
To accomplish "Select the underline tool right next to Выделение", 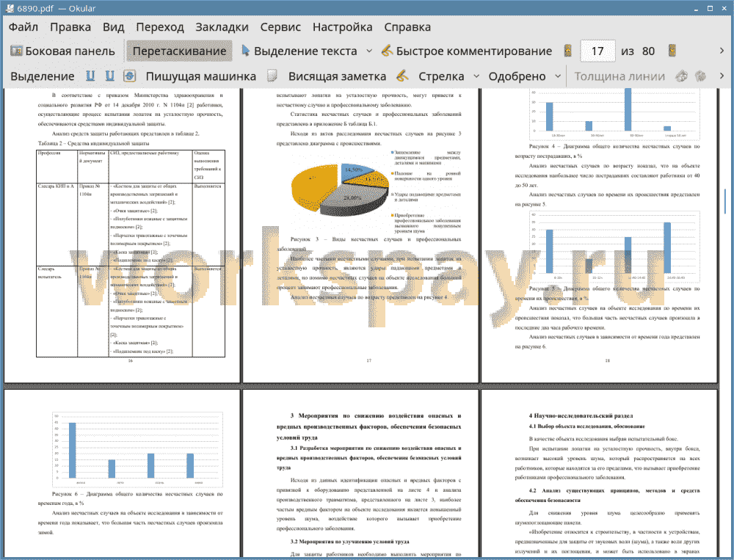I will coord(90,76).
